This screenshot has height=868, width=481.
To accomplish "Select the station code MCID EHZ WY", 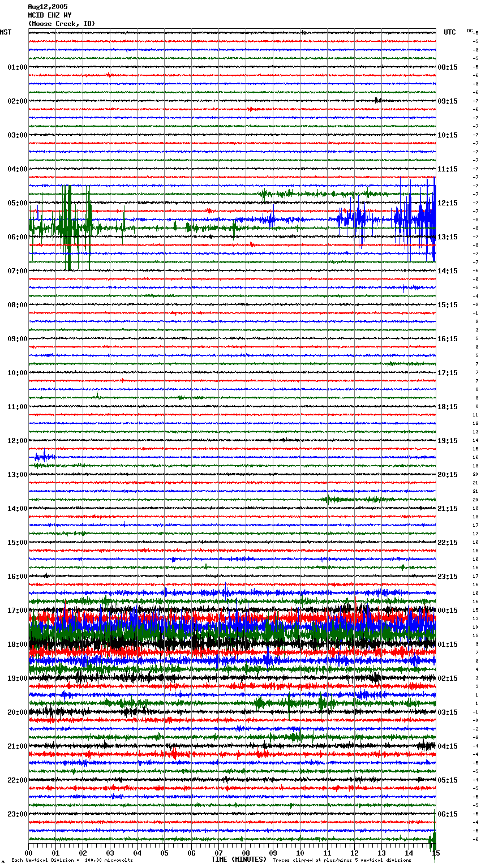I will point(50,15).
